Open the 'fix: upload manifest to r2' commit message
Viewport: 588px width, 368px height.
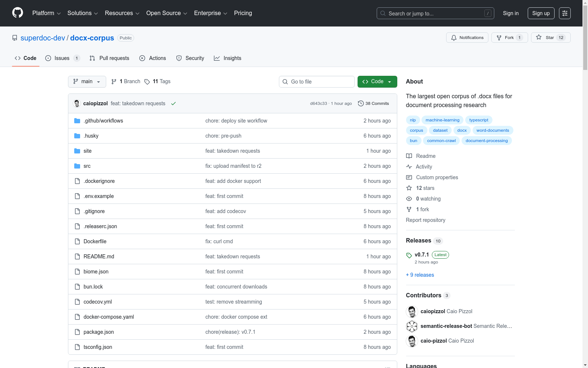pos(233,166)
